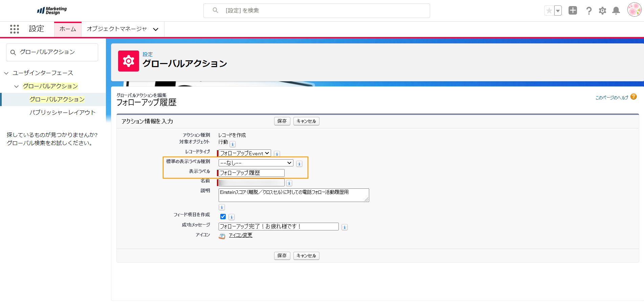This screenshot has height=306, width=644.
Task: Click the 表示ラベル text field
Action: pos(251,173)
